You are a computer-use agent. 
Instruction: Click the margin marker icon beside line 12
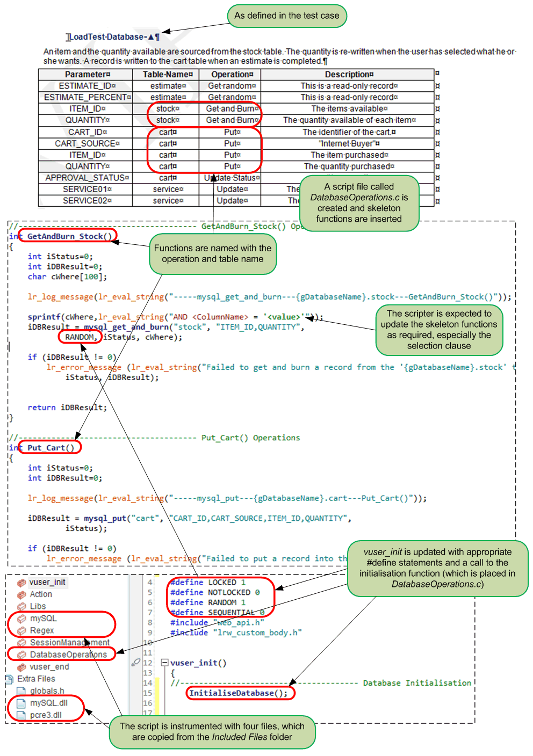[136, 663]
